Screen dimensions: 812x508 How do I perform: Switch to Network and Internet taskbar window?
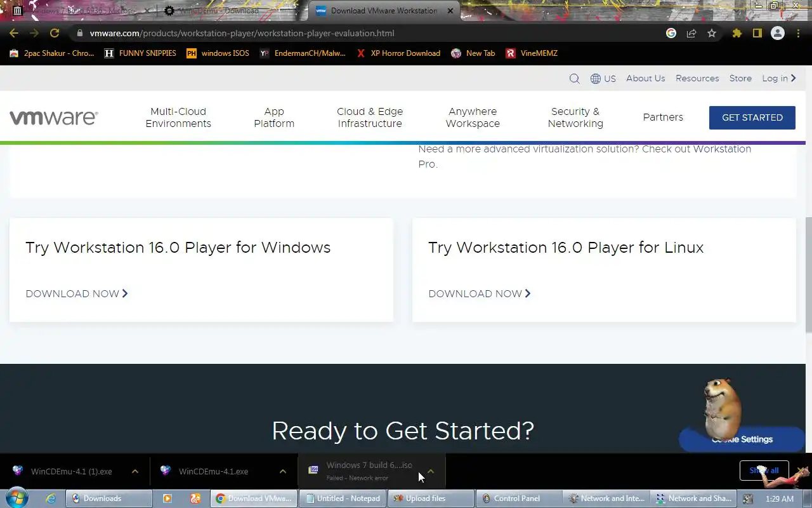607,498
